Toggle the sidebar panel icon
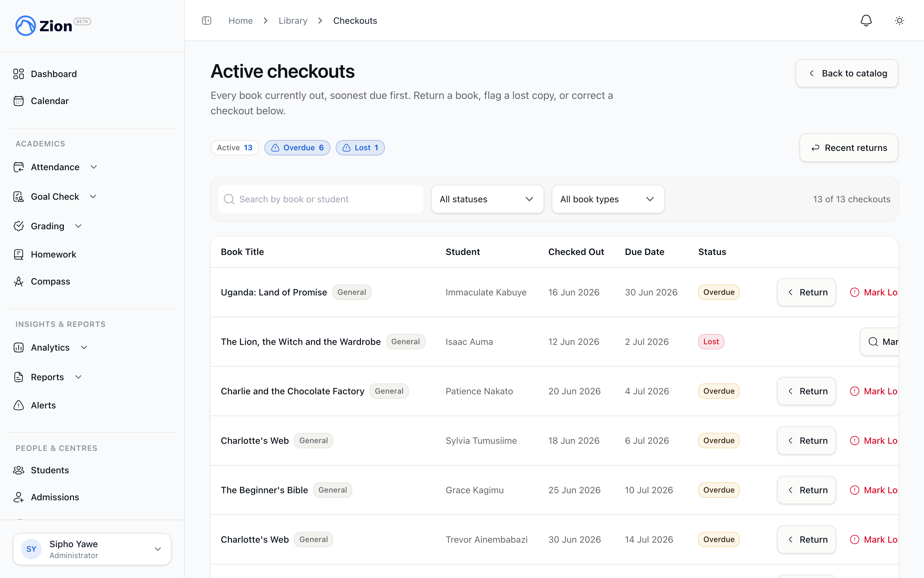 tap(207, 21)
